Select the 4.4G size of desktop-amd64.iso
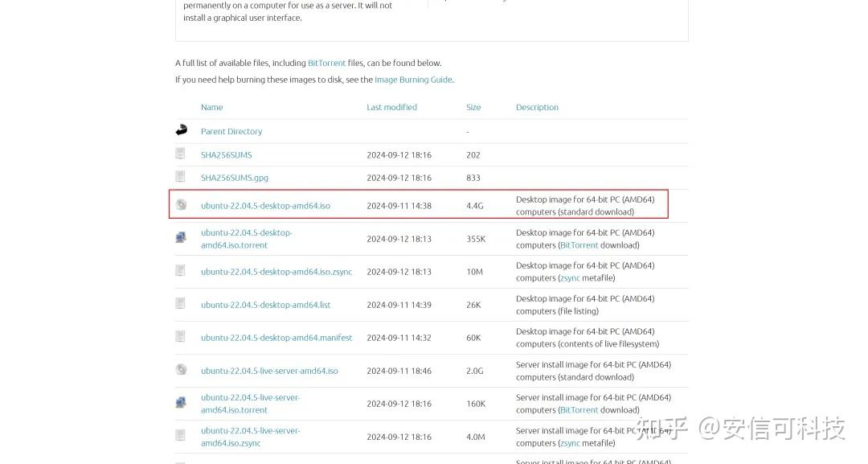 (x=474, y=206)
